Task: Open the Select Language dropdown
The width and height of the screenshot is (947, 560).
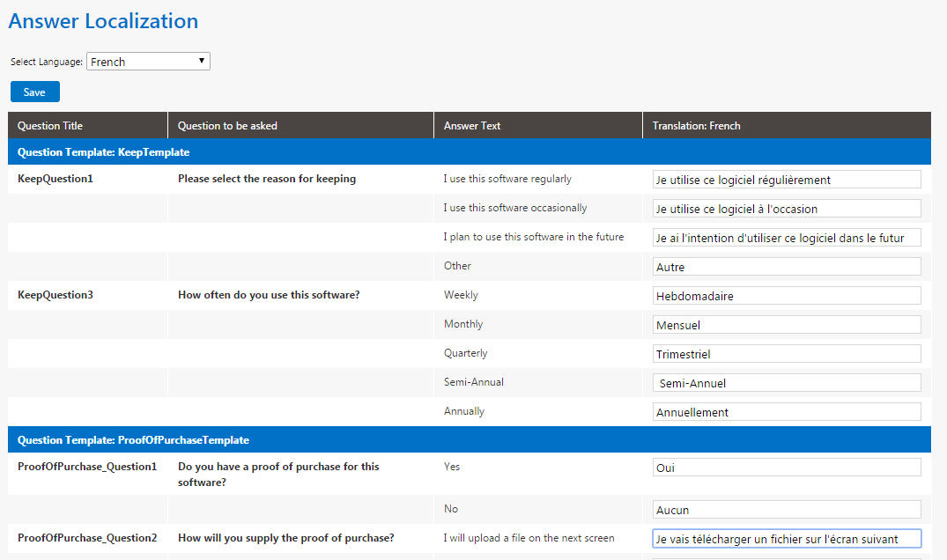Action: (148, 62)
